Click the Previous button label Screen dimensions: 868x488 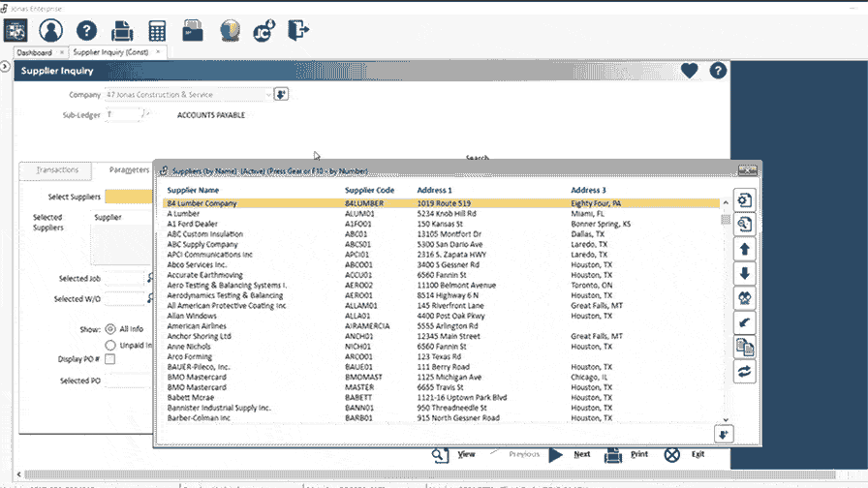tap(524, 454)
